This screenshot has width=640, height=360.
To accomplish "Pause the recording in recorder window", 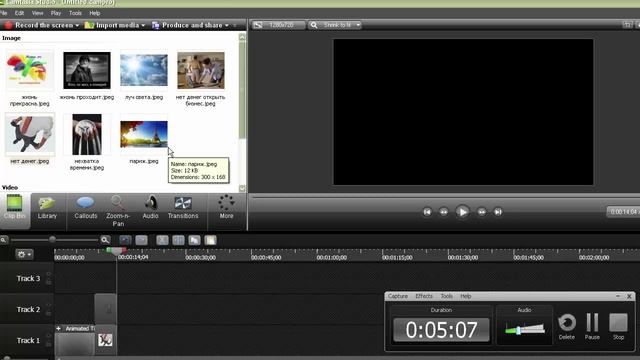I will (x=592, y=327).
